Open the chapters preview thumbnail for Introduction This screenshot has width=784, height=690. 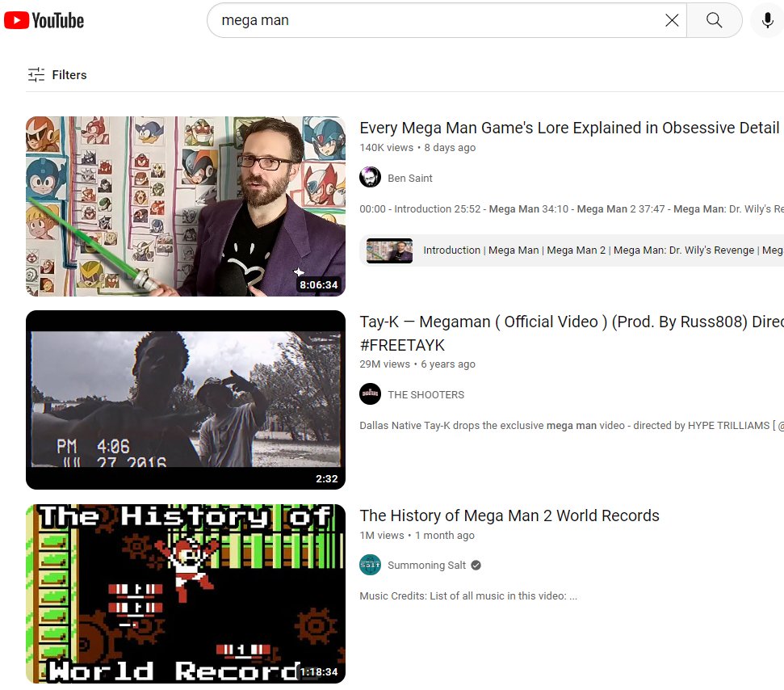(389, 250)
